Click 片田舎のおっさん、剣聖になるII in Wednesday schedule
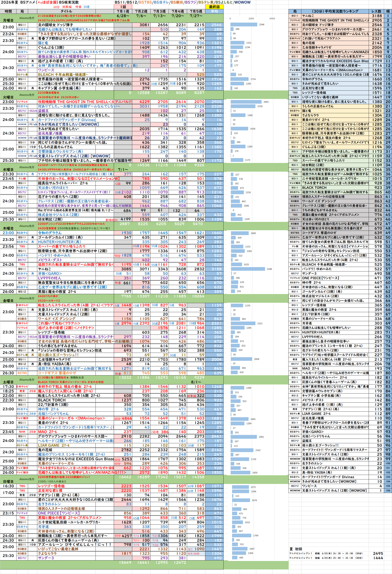The image size is (392, 574). click(79, 178)
